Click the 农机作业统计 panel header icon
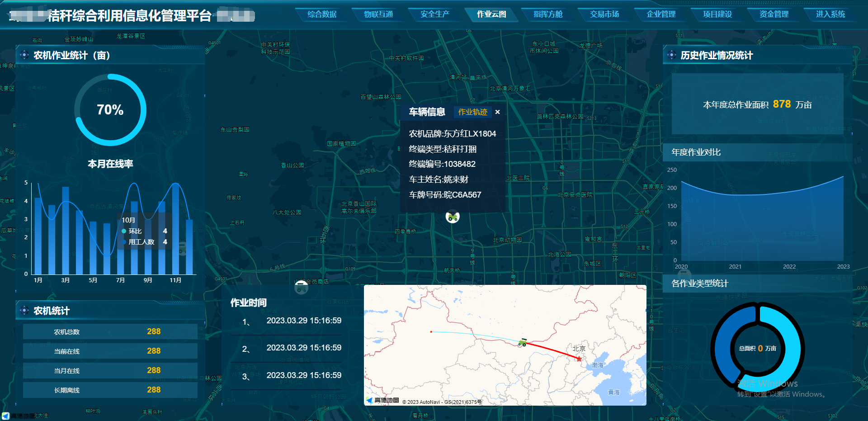Image resolution: width=868 pixels, height=421 pixels. pyautogui.click(x=24, y=55)
